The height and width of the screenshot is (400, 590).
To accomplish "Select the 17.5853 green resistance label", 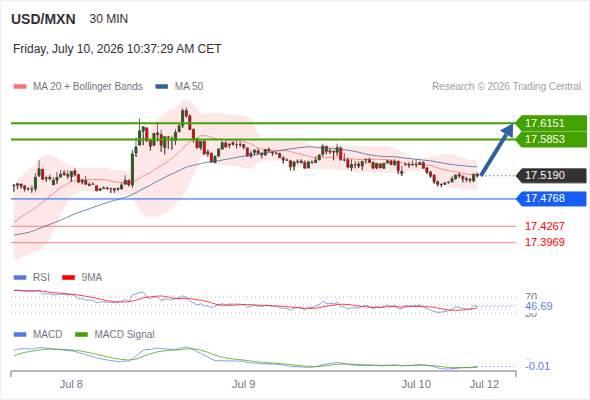I will coord(551,139).
